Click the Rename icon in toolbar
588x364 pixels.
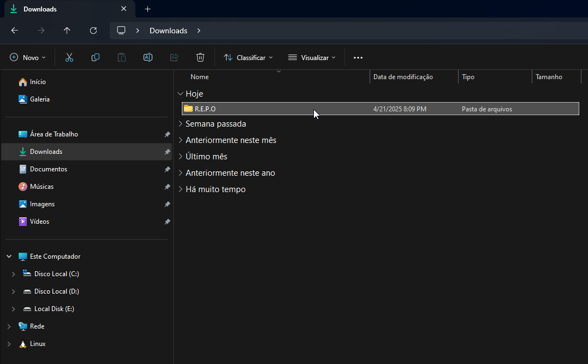tap(148, 57)
